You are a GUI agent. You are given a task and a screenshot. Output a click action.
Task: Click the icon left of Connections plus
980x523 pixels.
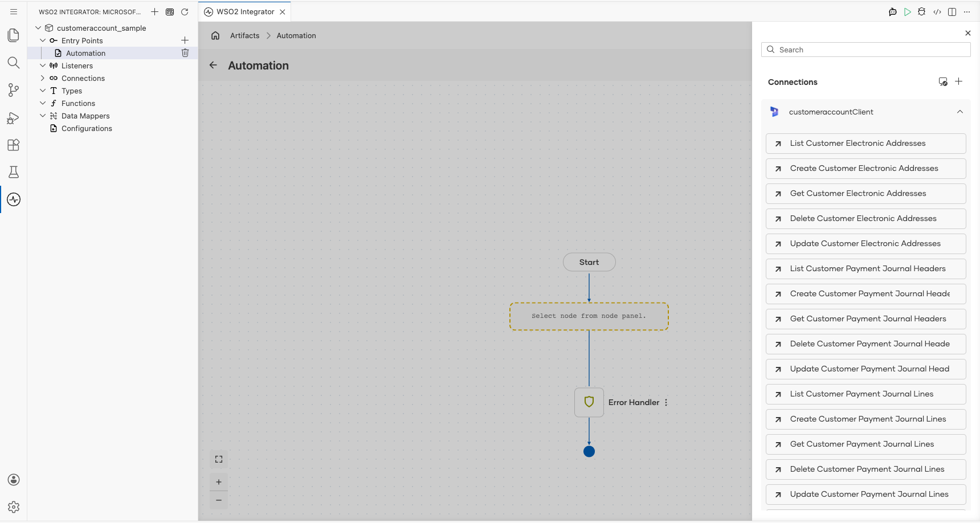tap(943, 81)
